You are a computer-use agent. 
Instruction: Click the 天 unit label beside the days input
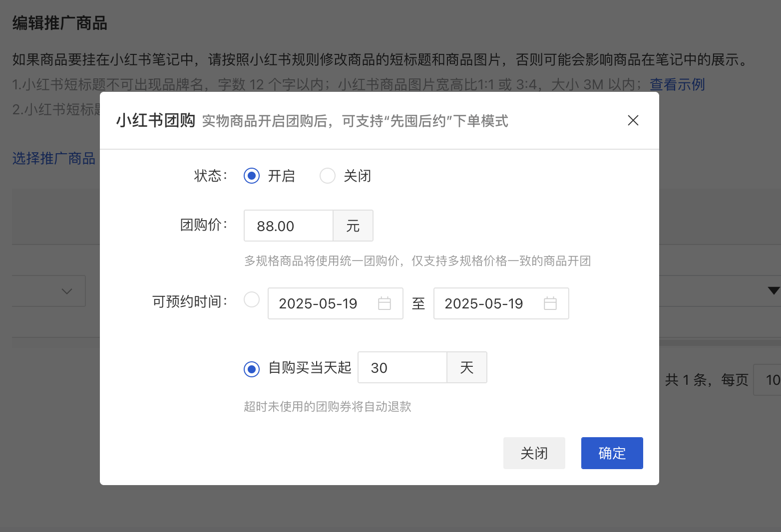tap(466, 368)
